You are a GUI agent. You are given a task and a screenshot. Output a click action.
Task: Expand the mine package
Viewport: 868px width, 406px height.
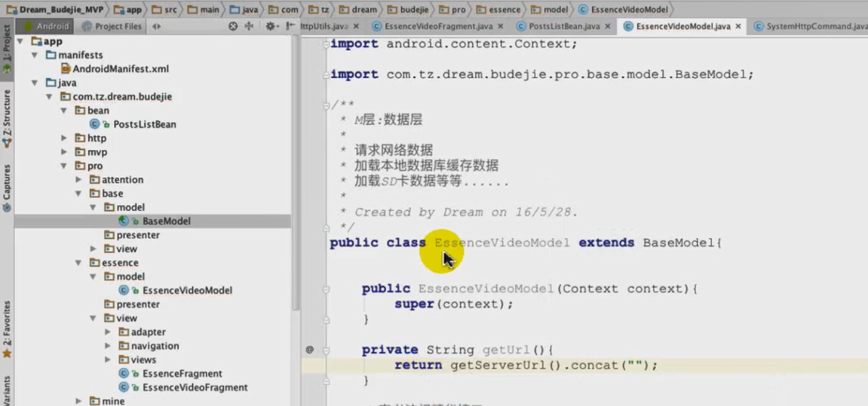pyautogui.click(x=79, y=401)
